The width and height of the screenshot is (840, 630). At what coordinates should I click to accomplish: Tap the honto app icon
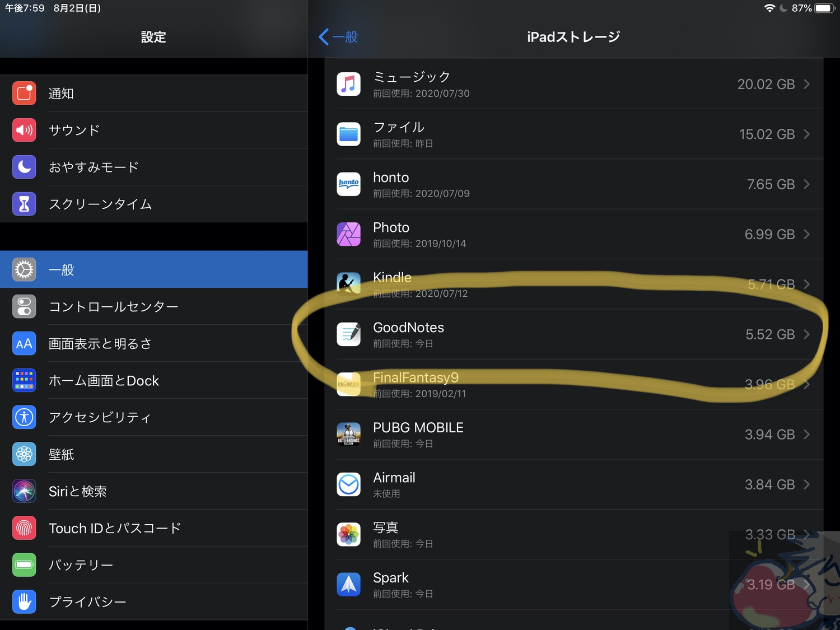point(348,184)
